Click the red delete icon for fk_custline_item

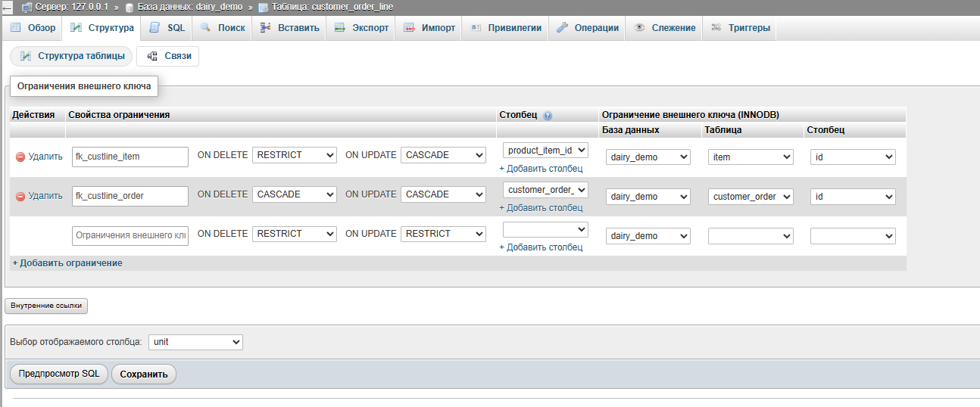[x=20, y=157]
